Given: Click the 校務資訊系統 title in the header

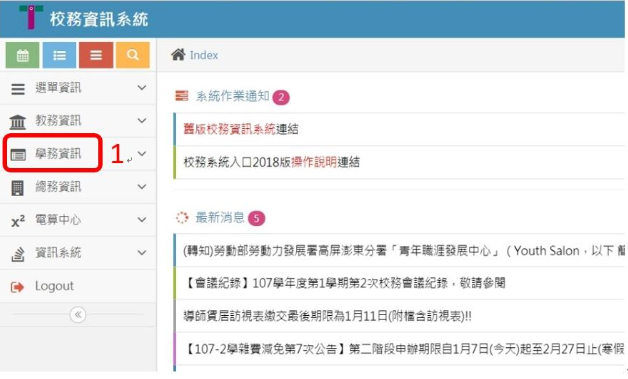Looking at the screenshot, I should coord(99,19).
